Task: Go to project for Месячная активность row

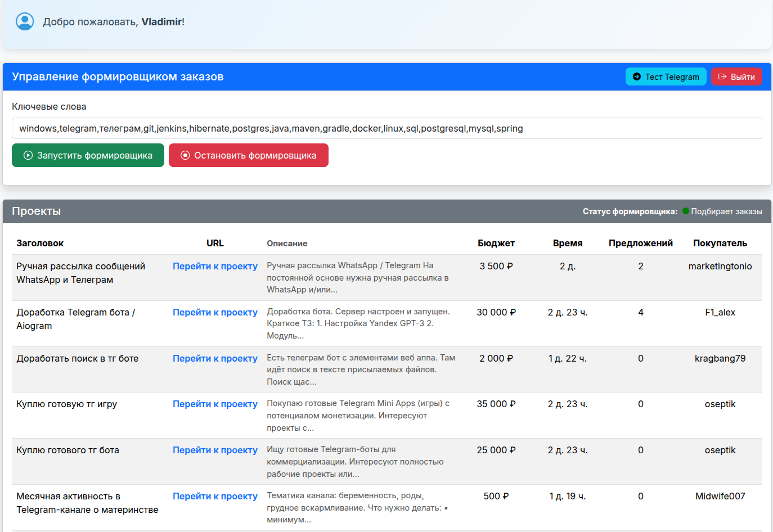Action: (x=215, y=497)
